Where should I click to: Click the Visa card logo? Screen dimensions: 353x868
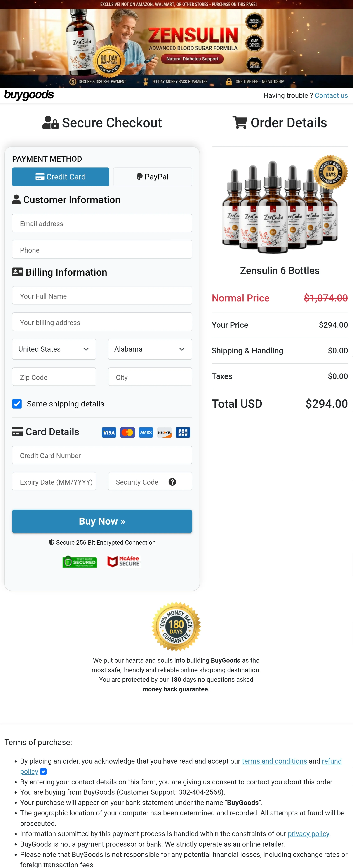click(x=109, y=432)
